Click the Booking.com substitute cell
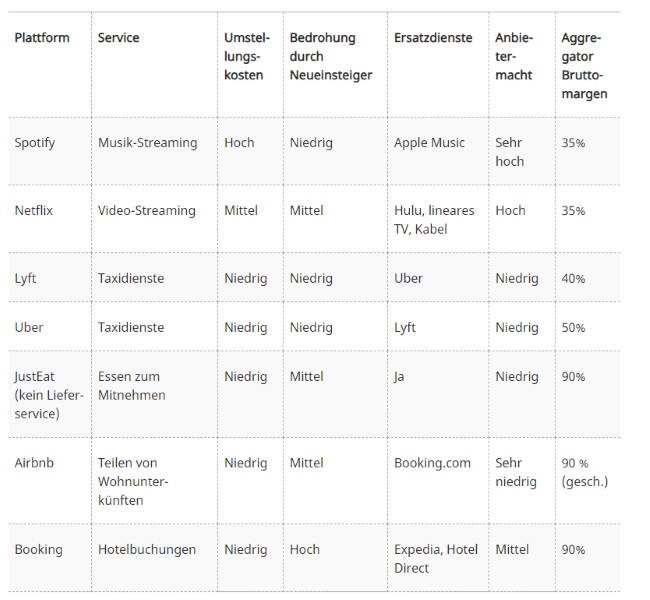Image resolution: width=650 pixels, height=600 pixels. point(432,463)
